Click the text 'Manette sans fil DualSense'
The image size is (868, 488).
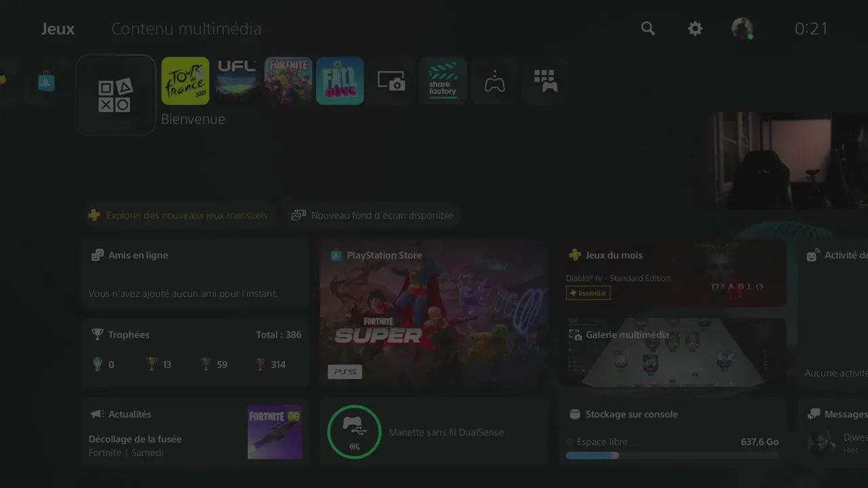point(446,432)
